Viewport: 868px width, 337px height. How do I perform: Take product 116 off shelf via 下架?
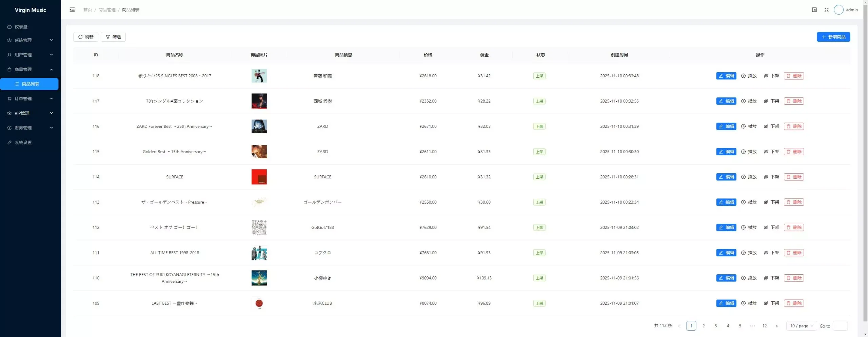(x=771, y=126)
